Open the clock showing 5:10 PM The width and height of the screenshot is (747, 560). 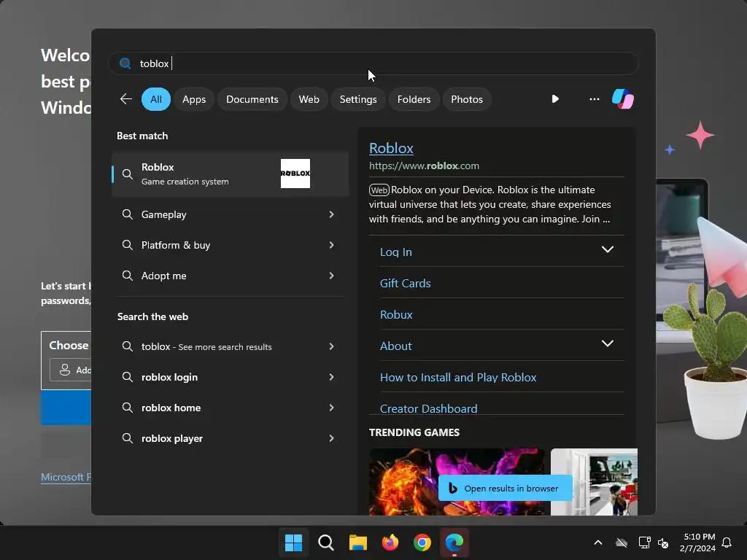(x=699, y=537)
